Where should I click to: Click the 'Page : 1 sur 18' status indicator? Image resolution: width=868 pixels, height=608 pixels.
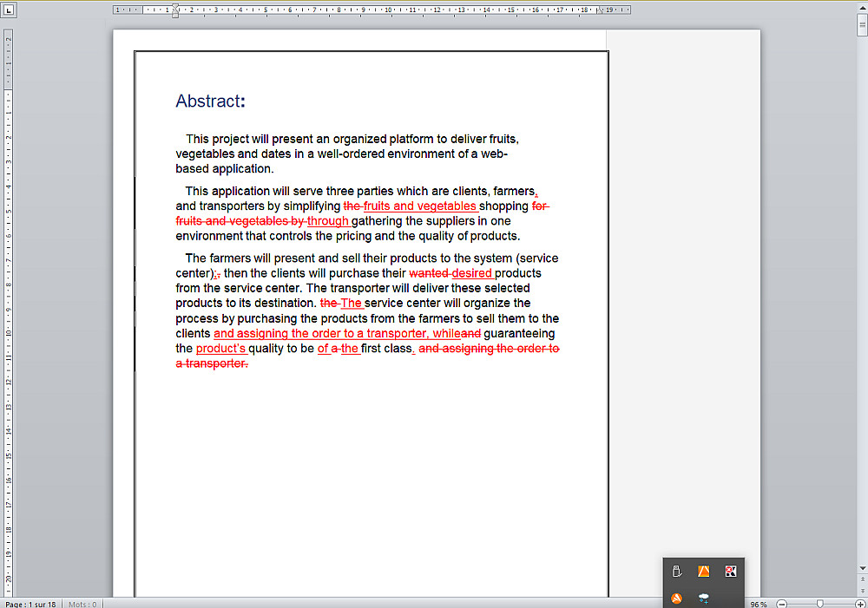(x=30, y=605)
